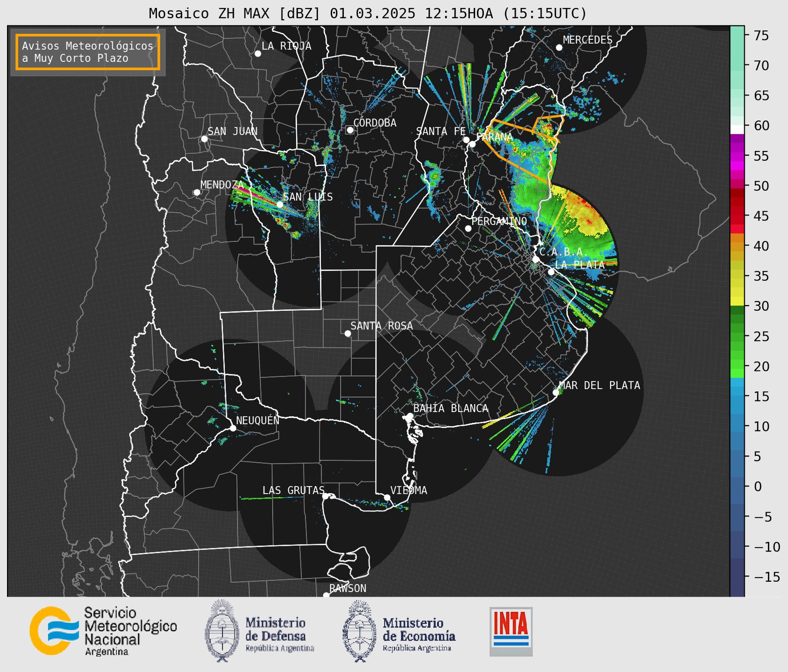This screenshot has width=788, height=672.
Task: Select the white city marker for MERCEDES
Action: click(x=559, y=47)
